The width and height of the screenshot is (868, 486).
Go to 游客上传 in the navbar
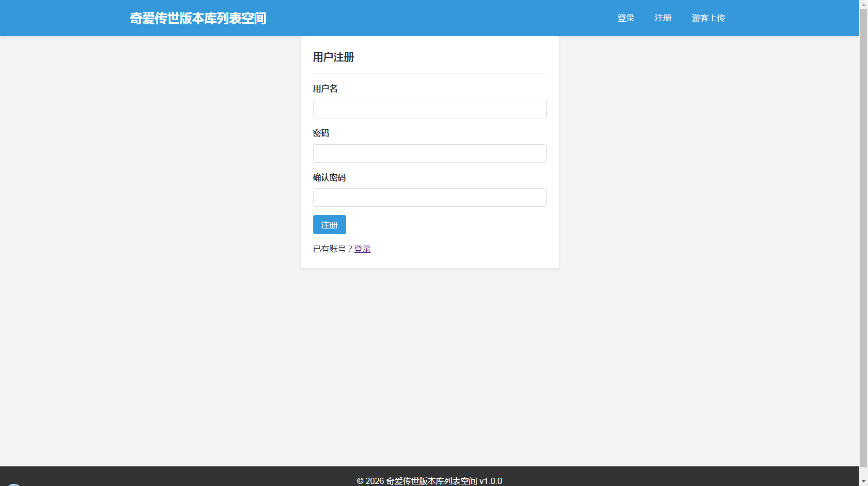pos(708,18)
